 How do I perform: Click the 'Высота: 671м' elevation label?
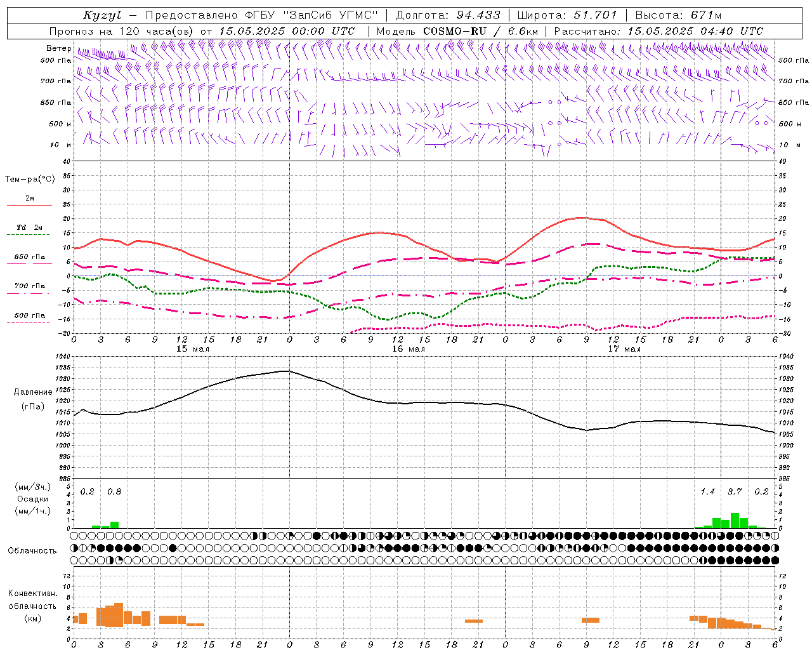click(678, 15)
